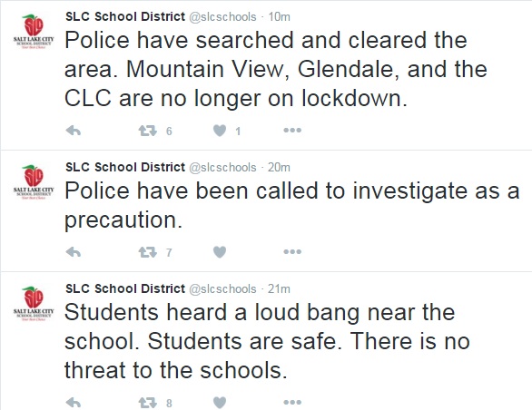
Task: Open the @slcschools handle on the 20m tweet
Action: (222, 167)
